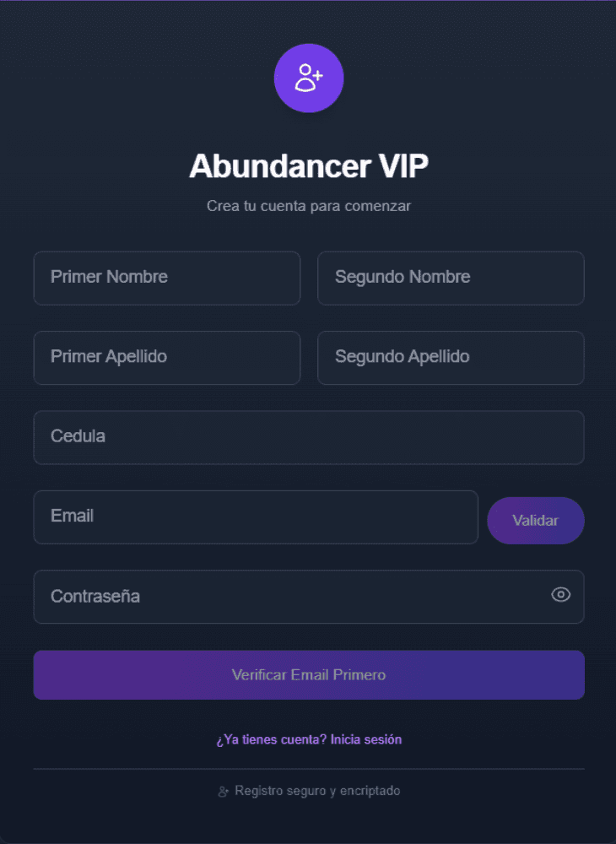The height and width of the screenshot is (844, 616).
Task: Click the Crea tu cuenta para comenzar subtitle
Action: (x=309, y=206)
